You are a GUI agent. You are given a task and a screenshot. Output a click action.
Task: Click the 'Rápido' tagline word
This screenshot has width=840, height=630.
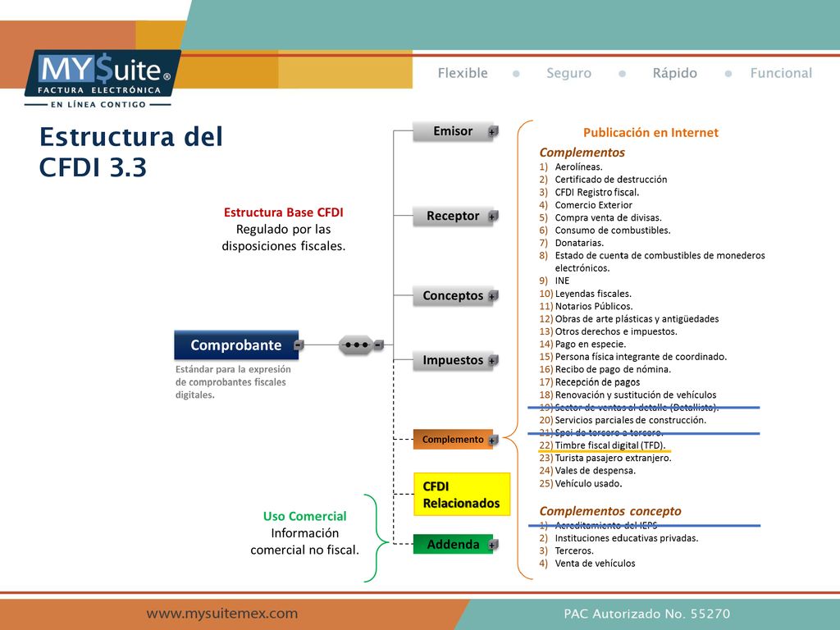click(x=675, y=73)
